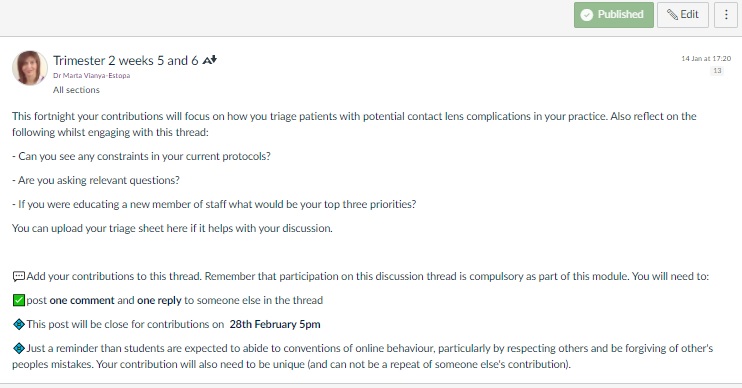The height and width of the screenshot is (388, 742).
Task: Open the immersive reader icon beside title
Action: click(x=210, y=60)
